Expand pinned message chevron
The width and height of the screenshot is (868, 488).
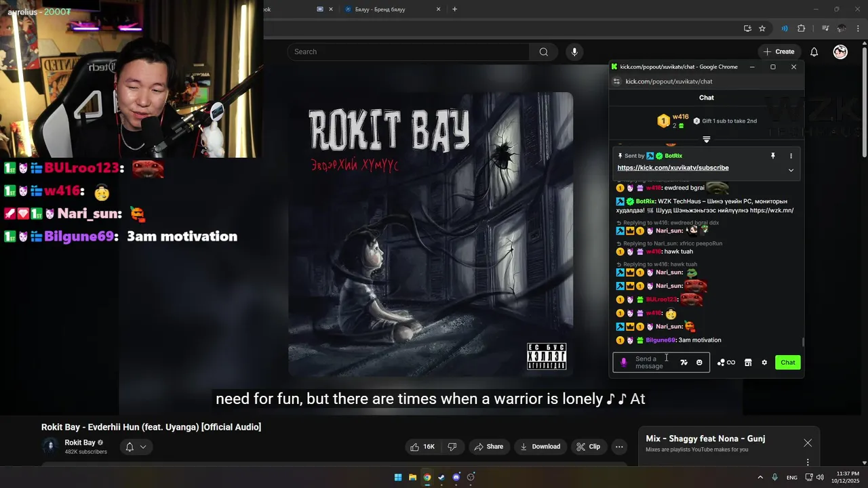791,170
